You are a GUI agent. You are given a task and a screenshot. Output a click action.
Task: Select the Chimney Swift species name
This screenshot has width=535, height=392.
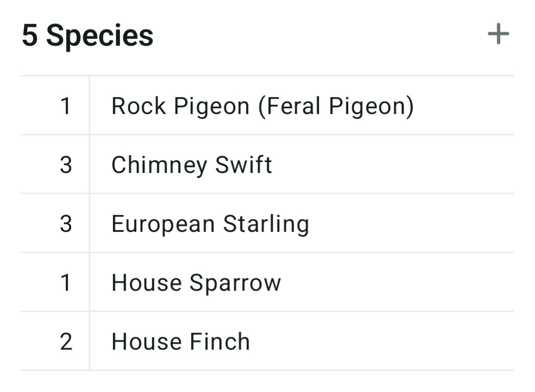(191, 165)
